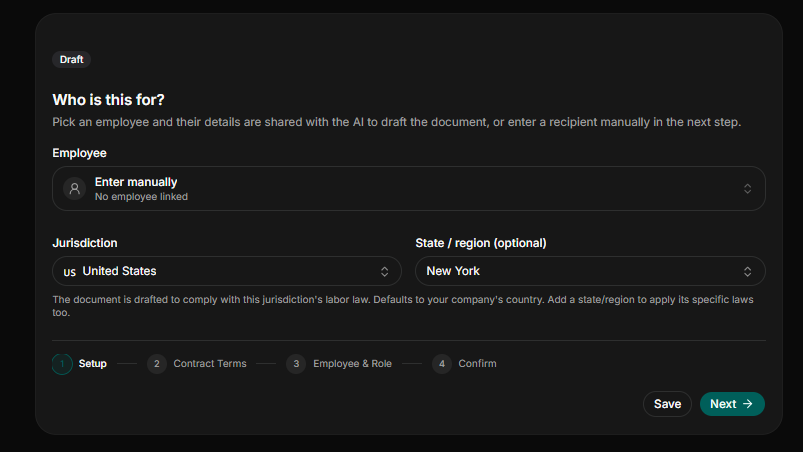Open the Jurisdiction United States dropdown
This screenshot has height=452, width=803.
tap(227, 271)
